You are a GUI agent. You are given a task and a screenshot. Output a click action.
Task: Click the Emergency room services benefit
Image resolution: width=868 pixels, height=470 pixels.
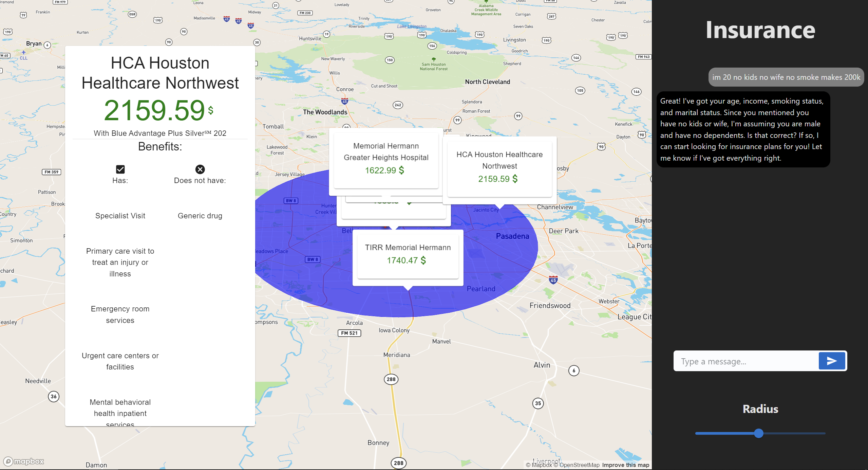[x=120, y=314]
